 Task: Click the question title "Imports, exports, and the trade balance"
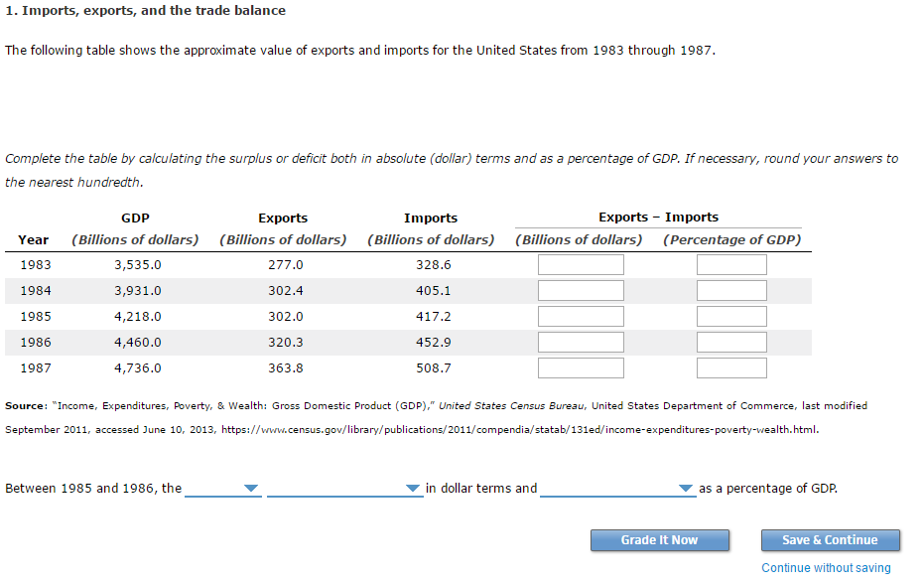(146, 10)
